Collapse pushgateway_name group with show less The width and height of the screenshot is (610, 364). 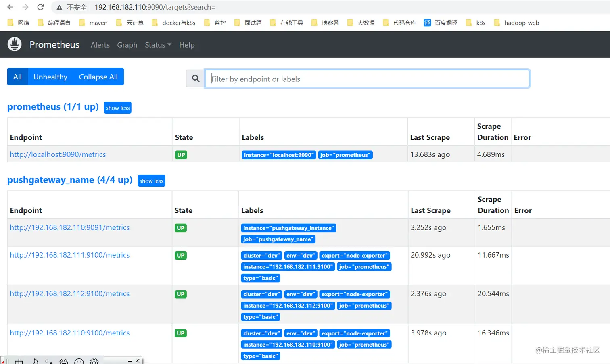tap(151, 181)
